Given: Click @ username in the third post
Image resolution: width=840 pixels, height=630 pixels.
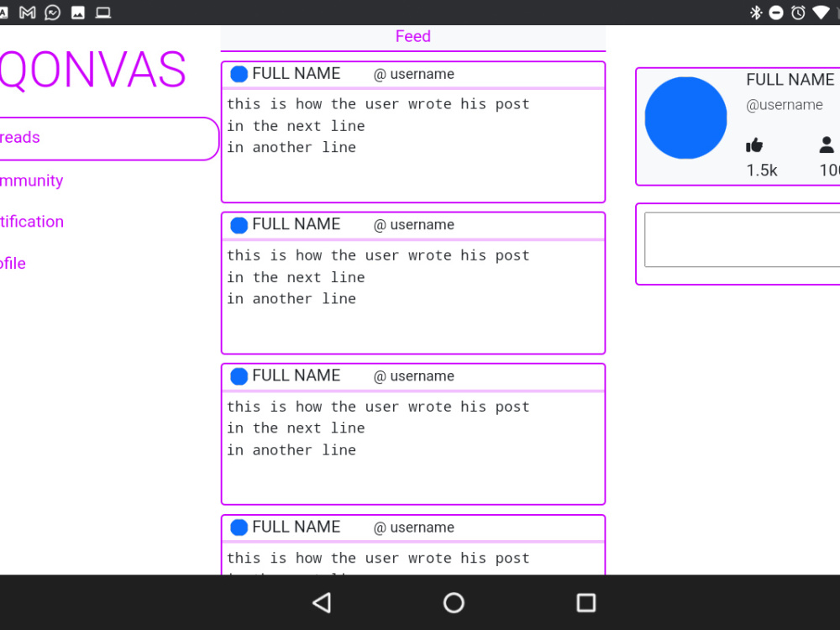Looking at the screenshot, I should (x=413, y=376).
